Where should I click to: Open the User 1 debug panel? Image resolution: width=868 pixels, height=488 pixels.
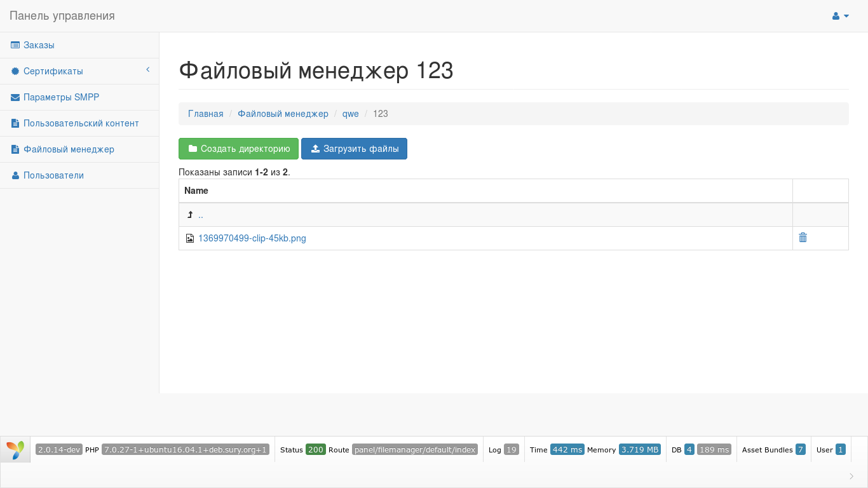click(x=831, y=449)
